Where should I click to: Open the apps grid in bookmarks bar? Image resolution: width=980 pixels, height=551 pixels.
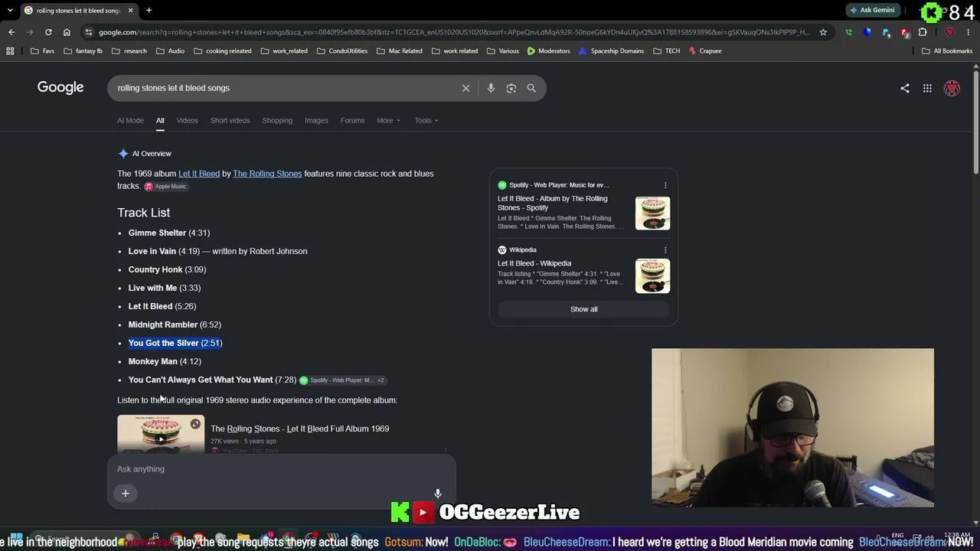[x=10, y=51]
